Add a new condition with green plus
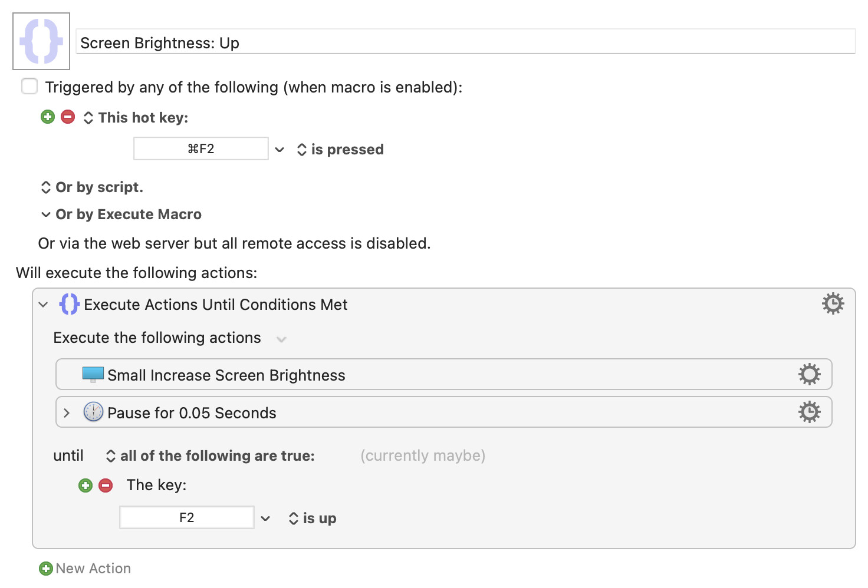The width and height of the screenshot is (868, 588). [86, 485]
